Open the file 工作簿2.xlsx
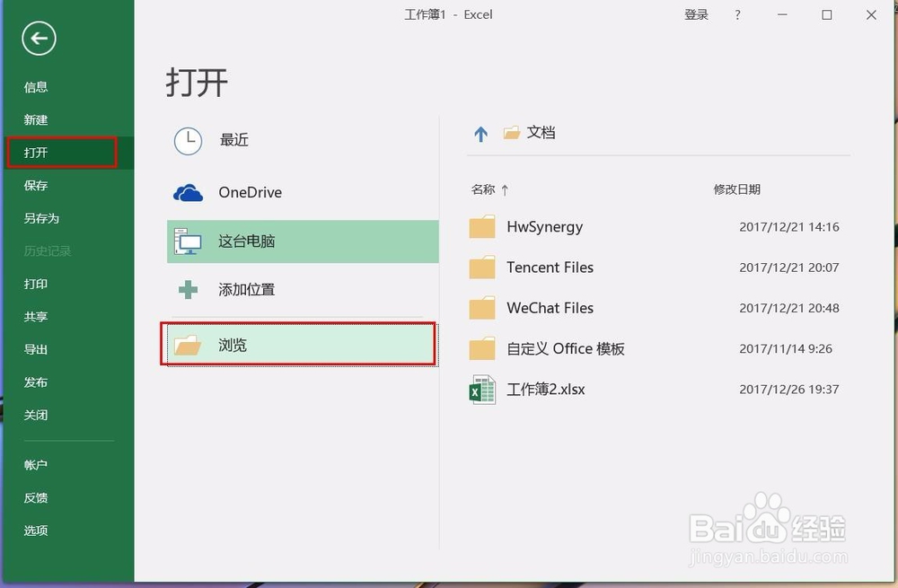898x588 pixels. click(548, 389)
